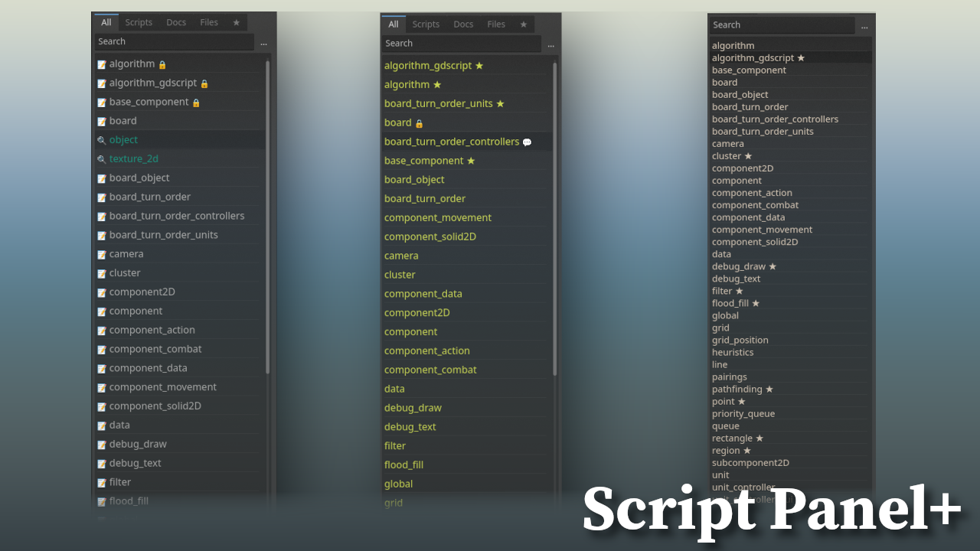Click the star next to base_component, middle panel
980x551 pixels.
click(471, 161)
